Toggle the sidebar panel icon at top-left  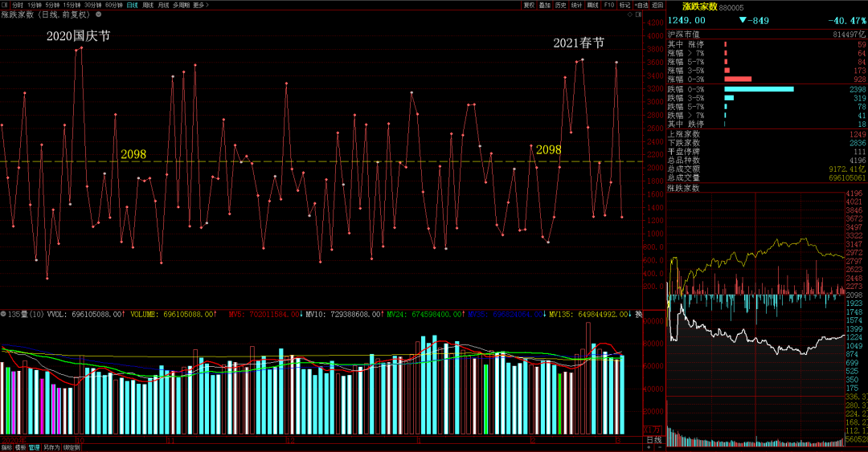[x=5, y=5]
